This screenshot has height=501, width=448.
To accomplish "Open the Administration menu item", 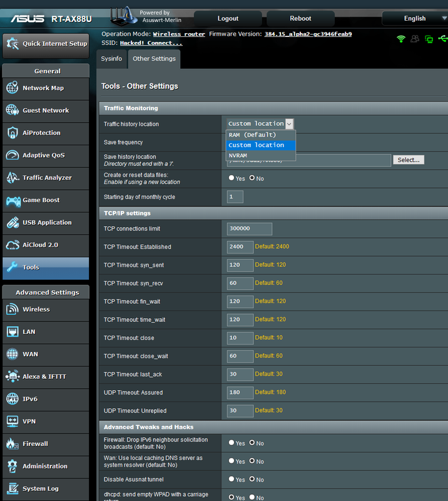I will (x=46, y=467).
